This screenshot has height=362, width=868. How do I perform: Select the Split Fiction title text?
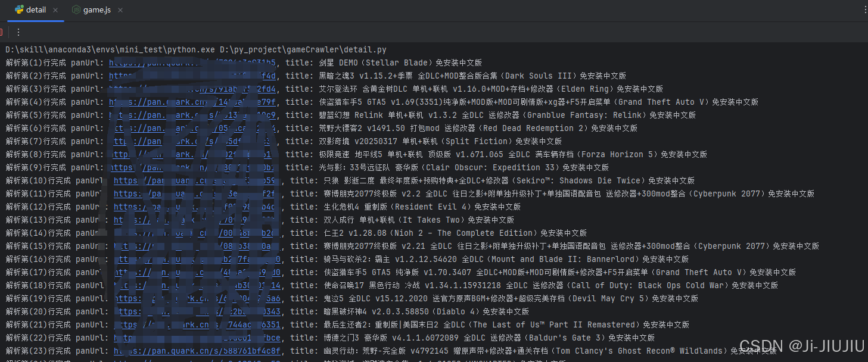440,141
